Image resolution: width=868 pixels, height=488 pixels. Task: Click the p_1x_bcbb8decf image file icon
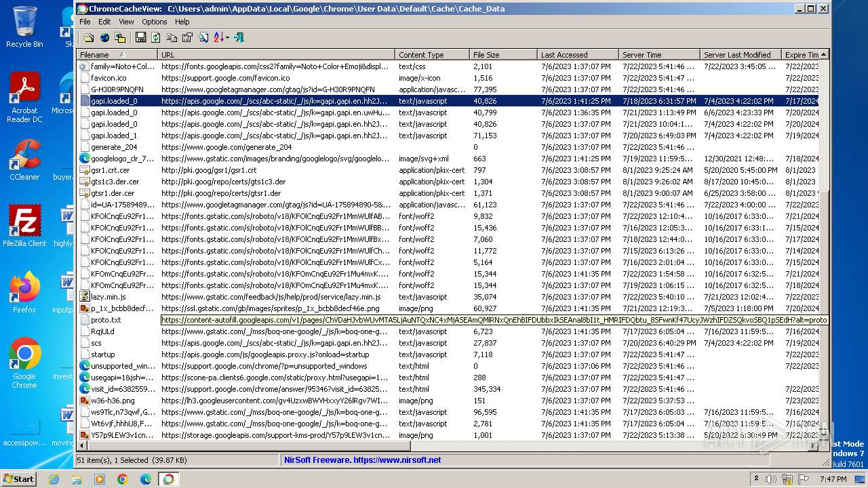(x=84, y=308)
